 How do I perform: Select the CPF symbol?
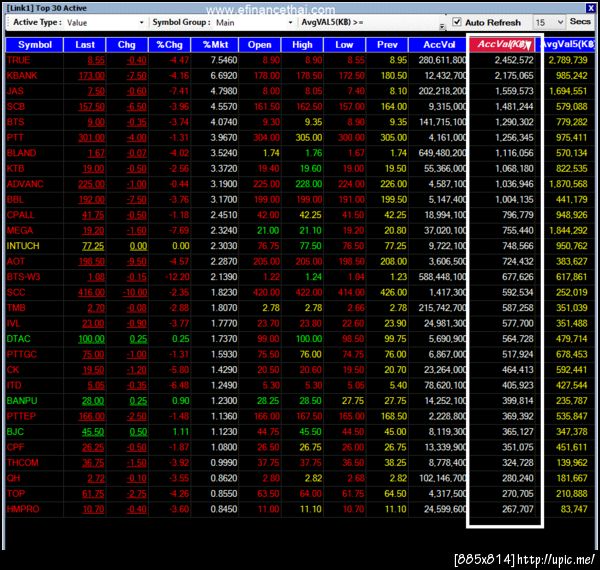point(15,447)
